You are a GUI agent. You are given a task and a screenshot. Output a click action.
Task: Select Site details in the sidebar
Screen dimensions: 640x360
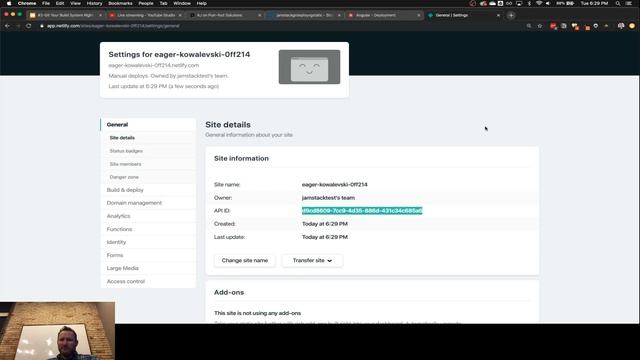click(122, 138)
